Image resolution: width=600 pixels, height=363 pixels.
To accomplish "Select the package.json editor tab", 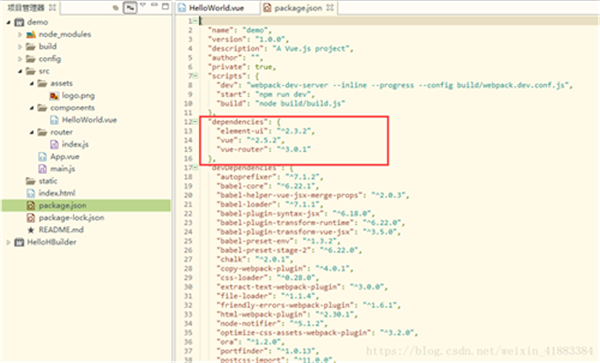I will pyautogui.click(x=298, y=8).
